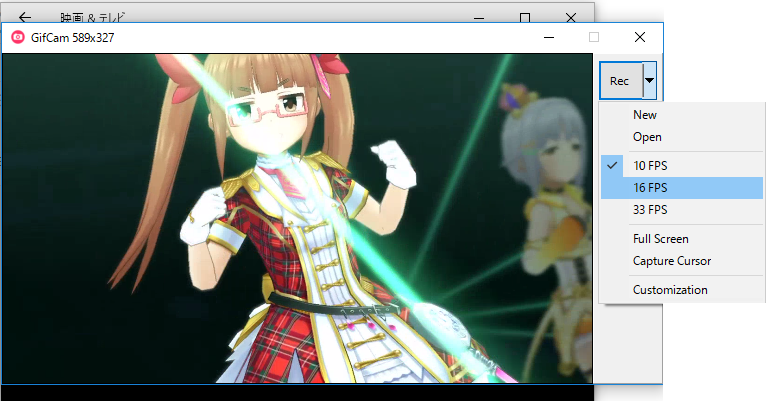Close the background video player window
The width and height of the screenshot is (766, 401).
click(571, 18)
